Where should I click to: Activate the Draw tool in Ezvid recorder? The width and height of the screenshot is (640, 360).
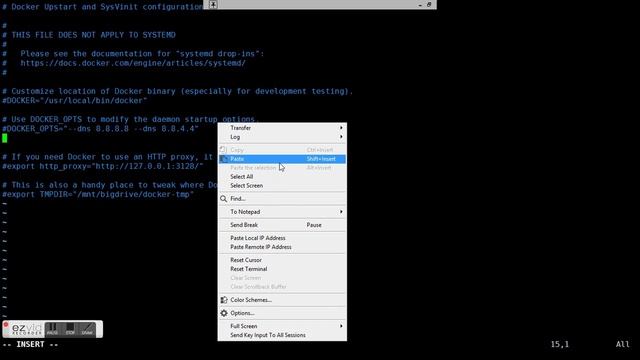point(87,329)
